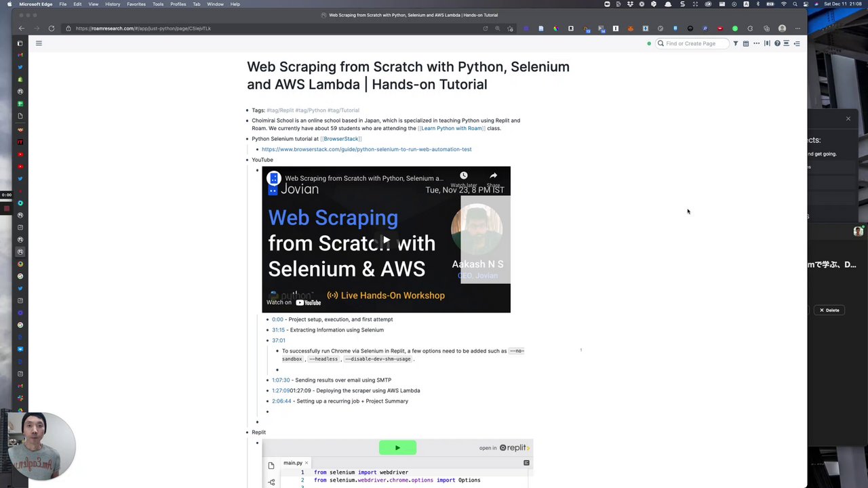Open the Roam help question mark icon

point(777,43)
